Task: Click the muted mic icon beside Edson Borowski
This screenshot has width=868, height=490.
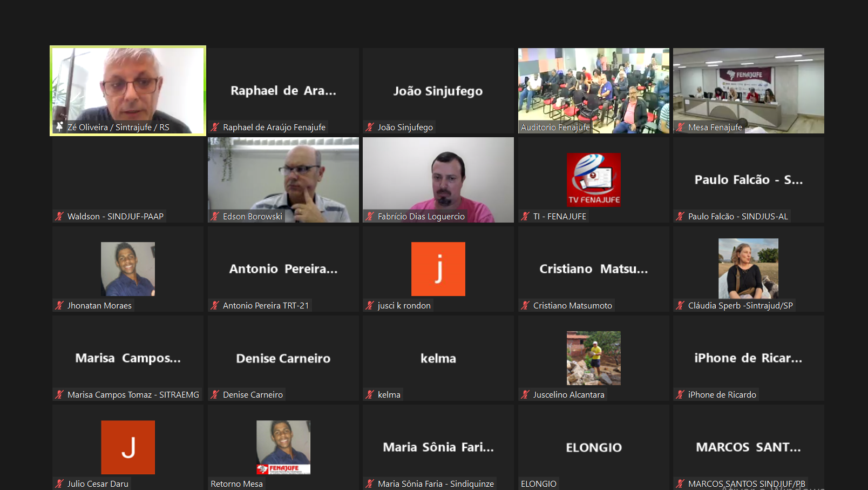Action: [x=215, y=217]
